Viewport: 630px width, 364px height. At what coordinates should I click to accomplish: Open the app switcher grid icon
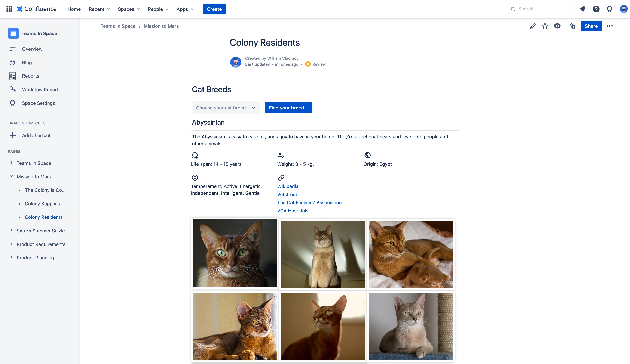(x=9, y=9)
